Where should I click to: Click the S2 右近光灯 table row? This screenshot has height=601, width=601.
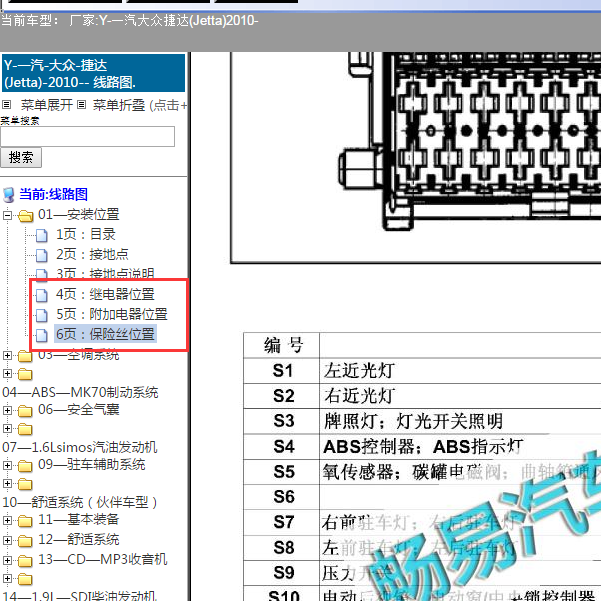coord(422,396)
